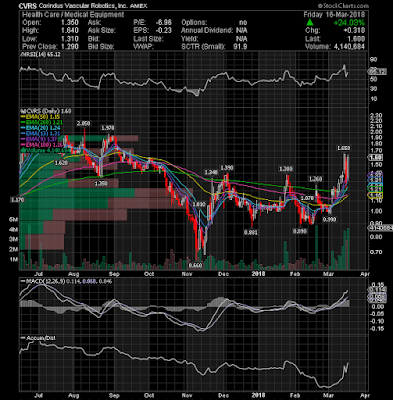Click the pink EMA(100) legend entry
The height and width of the screenshot is (400, 393).
click(x=42, y=145)
